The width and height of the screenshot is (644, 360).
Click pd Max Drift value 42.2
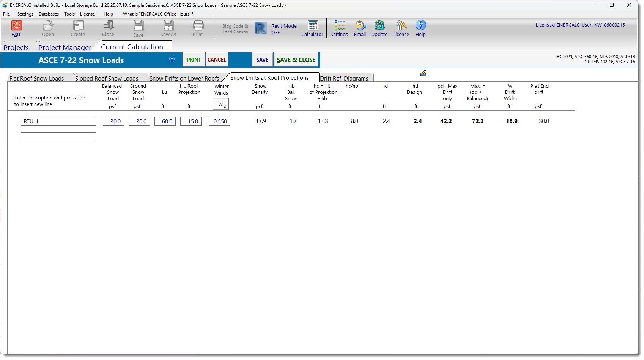click(446, 121)
